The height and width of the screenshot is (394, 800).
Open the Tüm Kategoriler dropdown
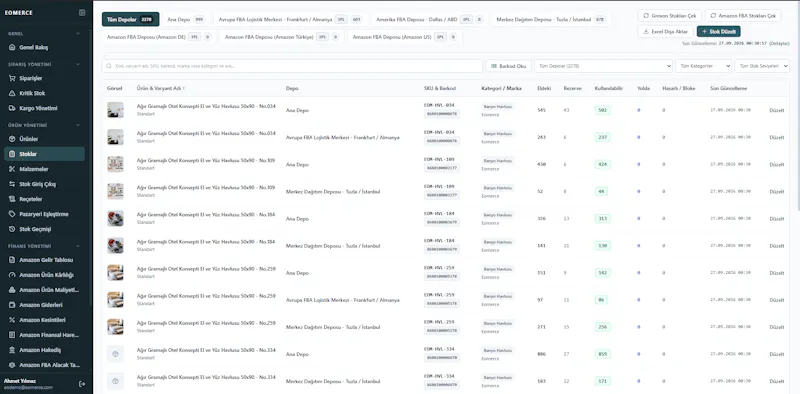(704, 66)
